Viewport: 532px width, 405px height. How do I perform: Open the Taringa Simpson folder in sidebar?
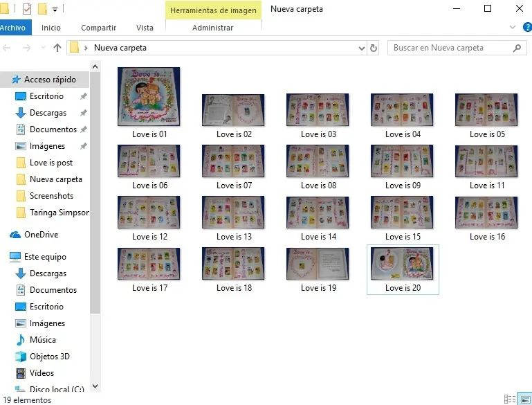coord(59,213)
